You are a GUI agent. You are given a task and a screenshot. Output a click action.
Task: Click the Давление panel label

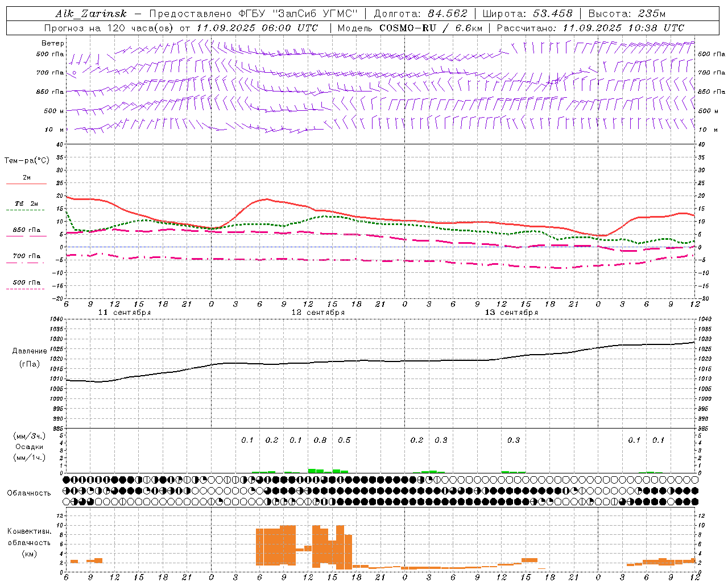click(30, 351)
